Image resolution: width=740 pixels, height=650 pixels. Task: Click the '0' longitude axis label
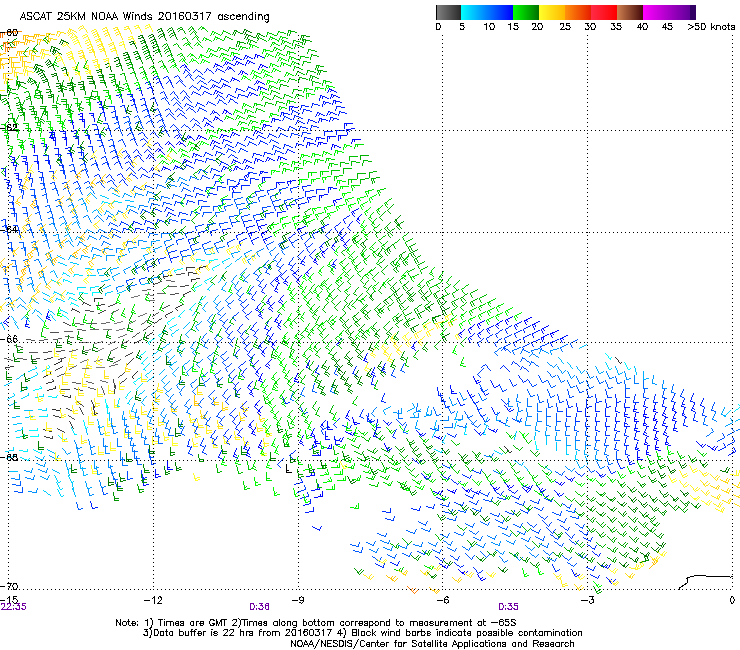click(x=732, y=600)
